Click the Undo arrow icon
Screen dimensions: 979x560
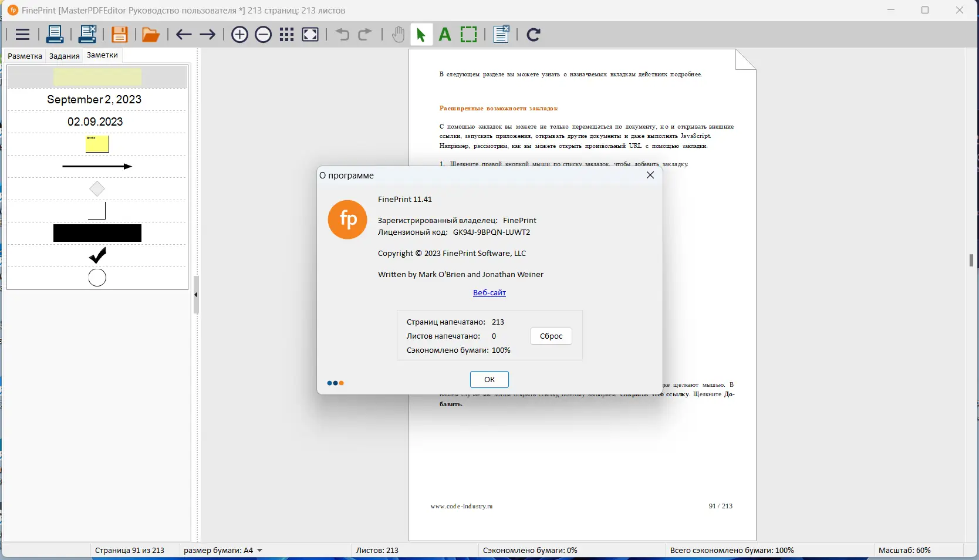click(x=342, y=35)
